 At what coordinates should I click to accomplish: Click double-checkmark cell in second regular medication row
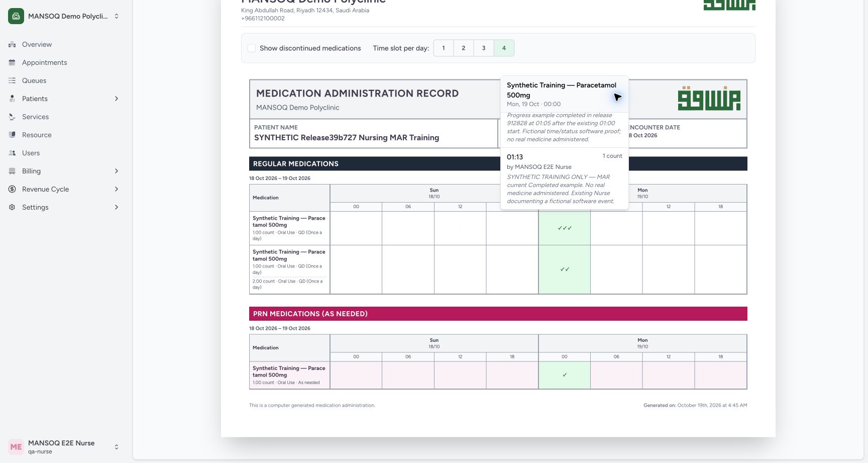565,269
